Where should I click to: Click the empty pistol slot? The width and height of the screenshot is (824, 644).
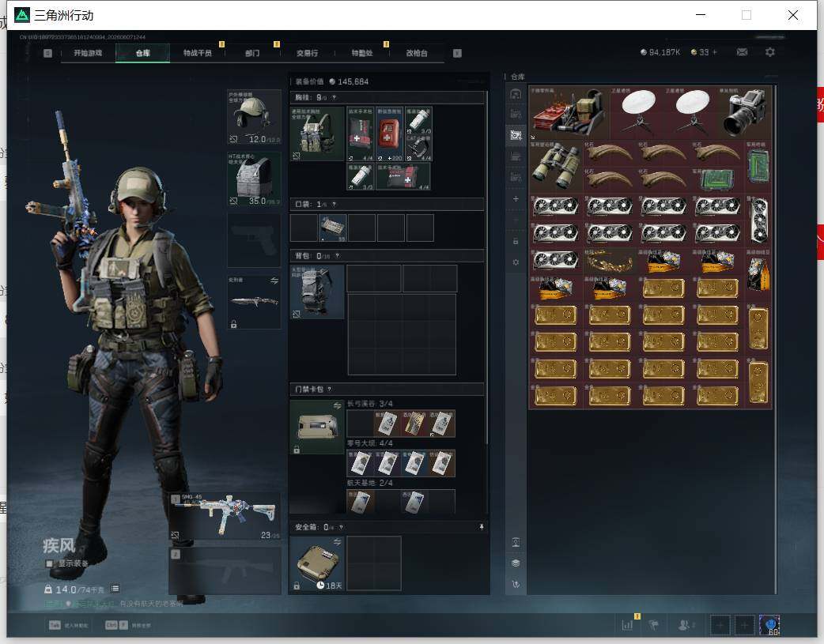(254, 240)
